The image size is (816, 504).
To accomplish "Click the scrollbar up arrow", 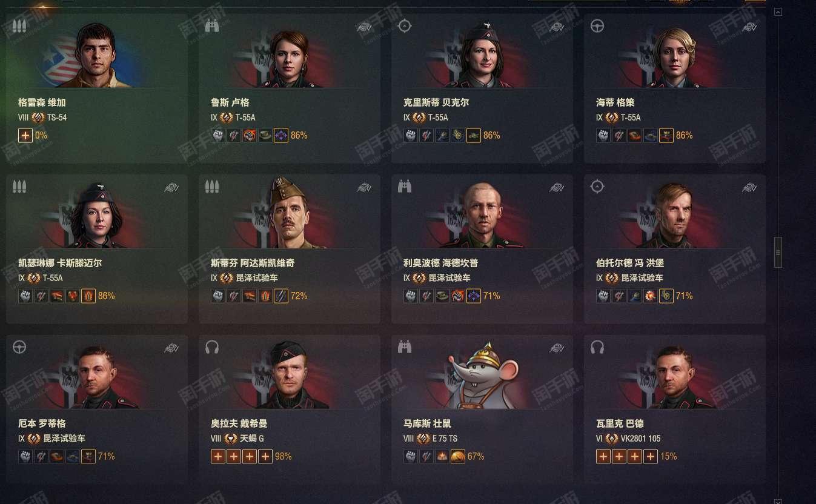I will [778, 12].
